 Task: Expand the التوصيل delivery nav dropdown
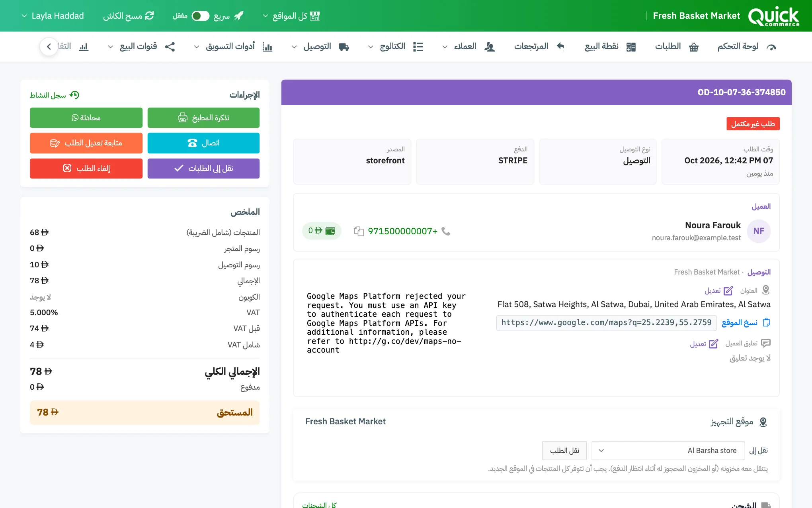[x=320, y=47]
